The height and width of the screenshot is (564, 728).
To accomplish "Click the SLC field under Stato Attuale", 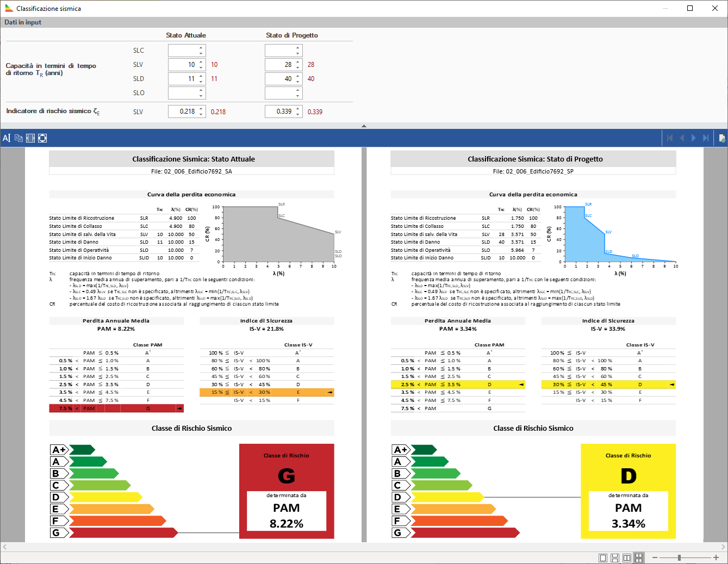I will click(x=183, y=51).
